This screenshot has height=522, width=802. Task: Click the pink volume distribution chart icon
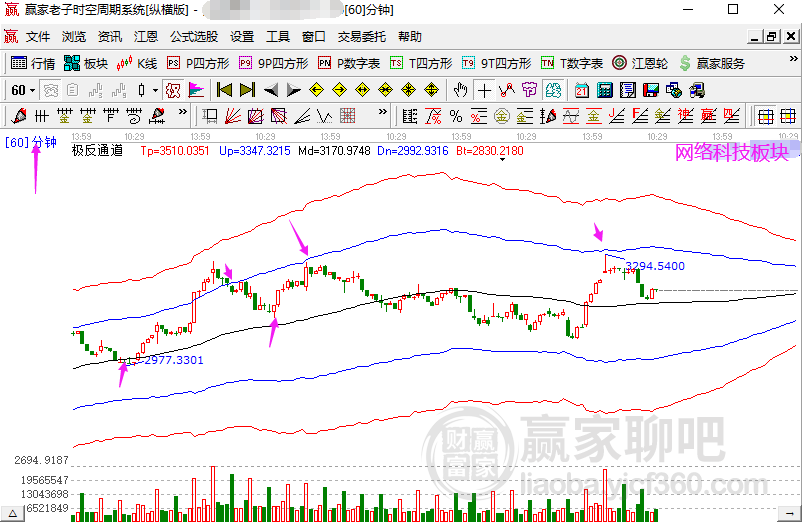click(196, 90)
